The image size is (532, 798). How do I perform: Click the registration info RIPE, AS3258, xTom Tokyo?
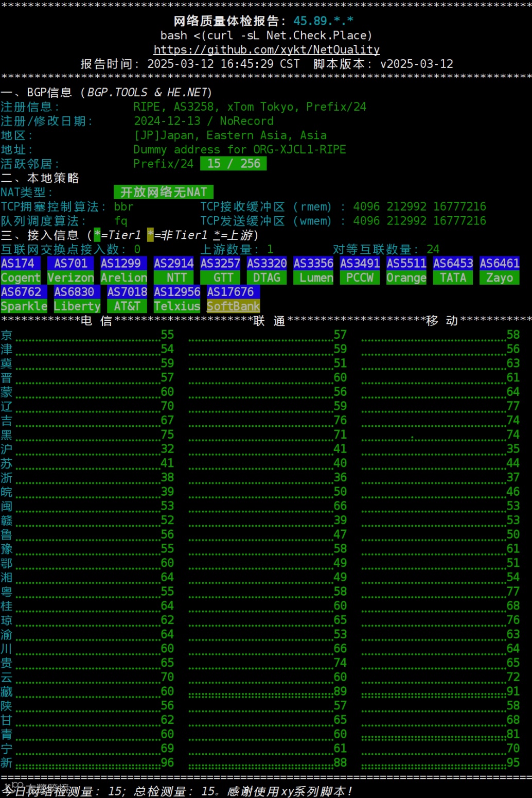(250, 107)
